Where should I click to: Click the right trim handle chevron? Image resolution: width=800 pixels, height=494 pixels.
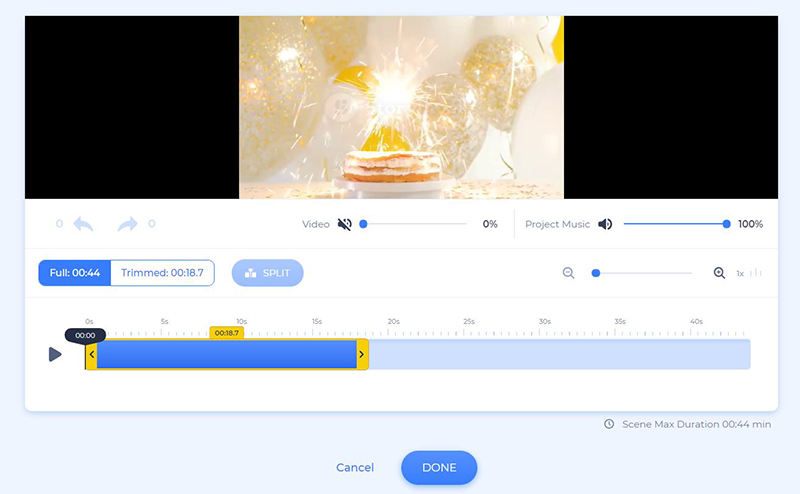click(x=362, y=354)
